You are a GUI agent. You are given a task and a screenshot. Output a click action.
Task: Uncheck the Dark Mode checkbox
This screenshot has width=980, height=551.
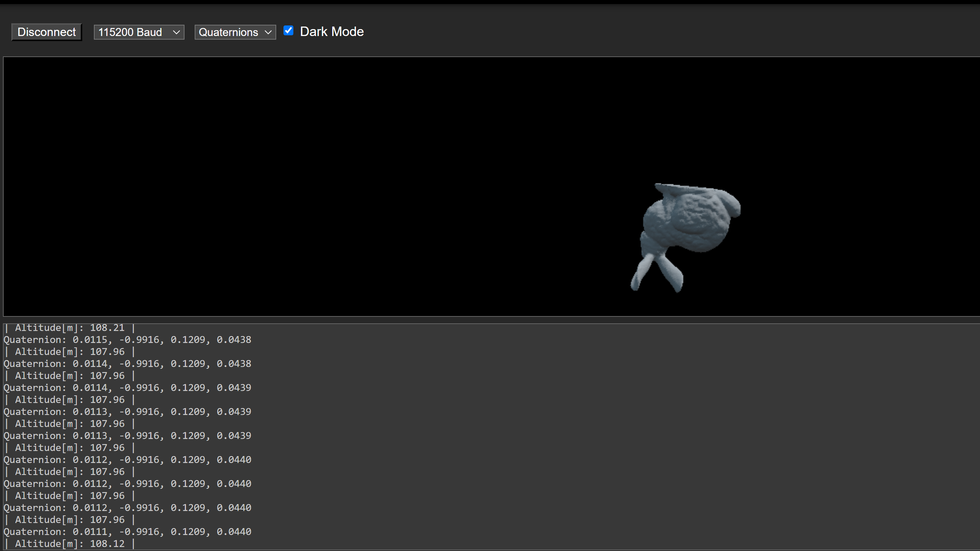click(x=288, y=31)
